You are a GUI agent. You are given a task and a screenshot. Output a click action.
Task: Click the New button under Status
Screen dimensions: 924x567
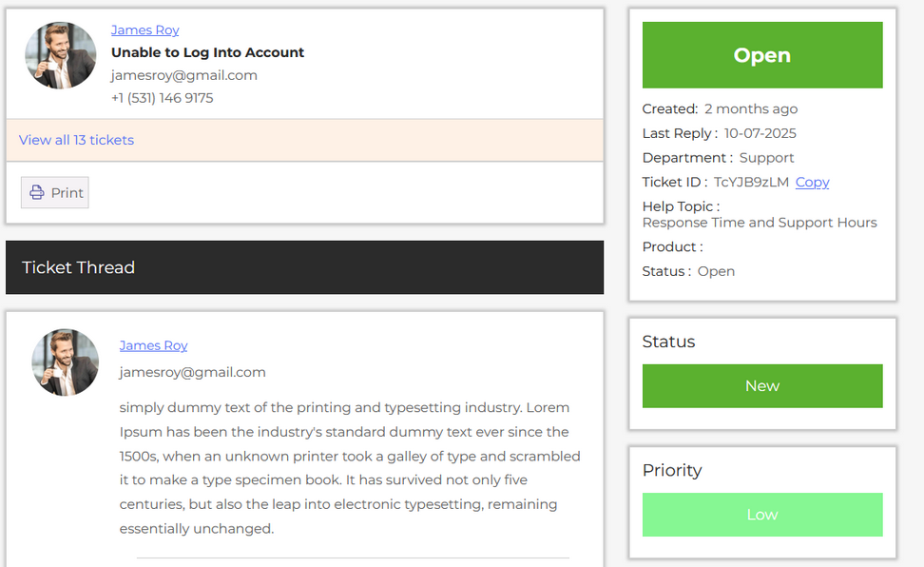click(x=762, y=385)
